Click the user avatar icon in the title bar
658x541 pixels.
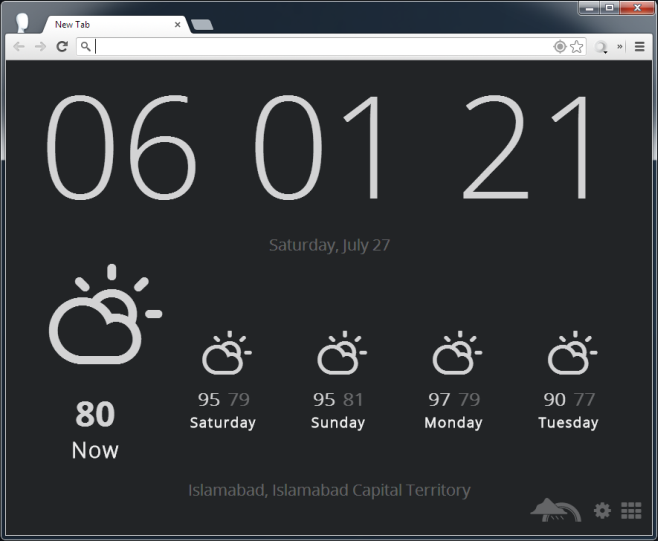click(x=22, y=23)
